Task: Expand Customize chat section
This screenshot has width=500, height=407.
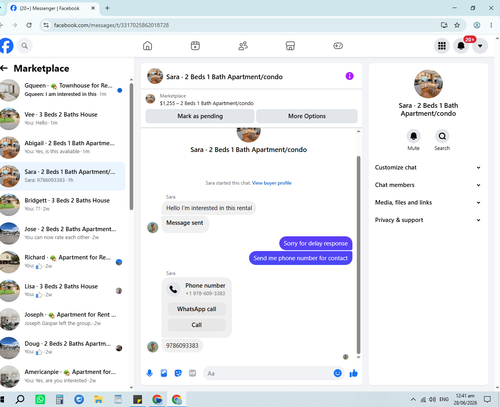Action: pyautogui.click(x=428, y=167)
